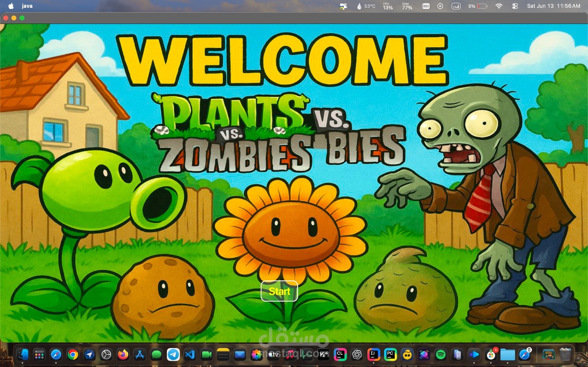This screenshot has width=588, height=367.
Task: Open the Trash in the Dock
Action: (565, 355)
